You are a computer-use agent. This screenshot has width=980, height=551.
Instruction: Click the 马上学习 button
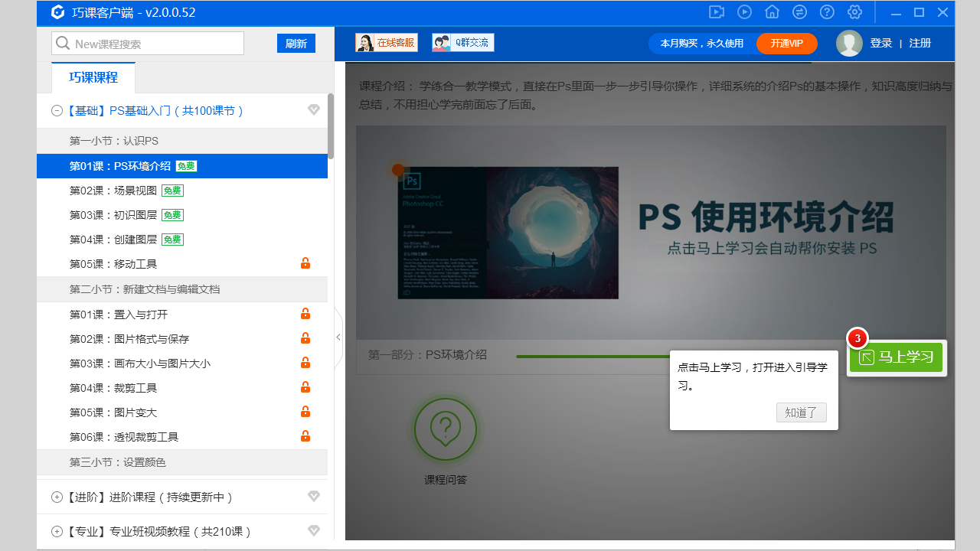click(x=896, y=357)
